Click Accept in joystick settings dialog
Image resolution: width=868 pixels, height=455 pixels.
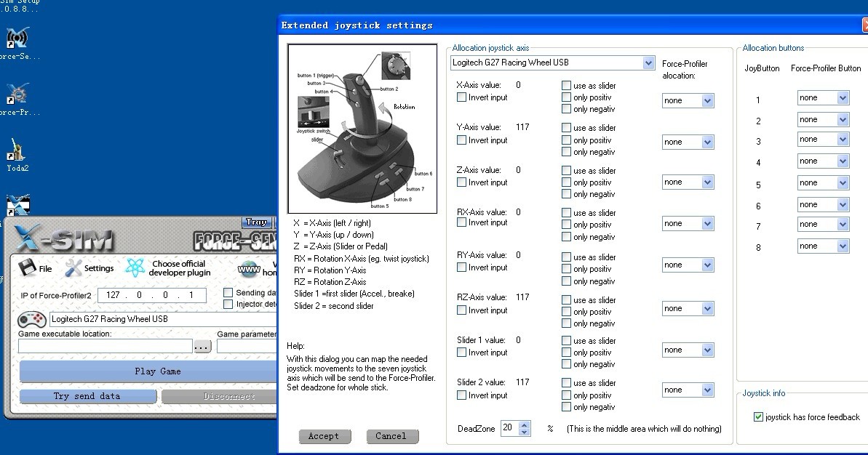(324, 436)
